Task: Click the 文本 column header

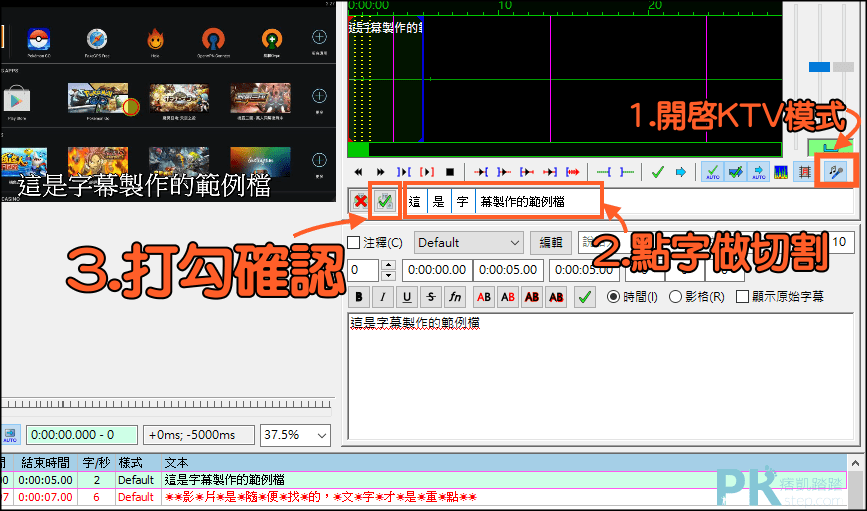Action: (x=504, y=463)
